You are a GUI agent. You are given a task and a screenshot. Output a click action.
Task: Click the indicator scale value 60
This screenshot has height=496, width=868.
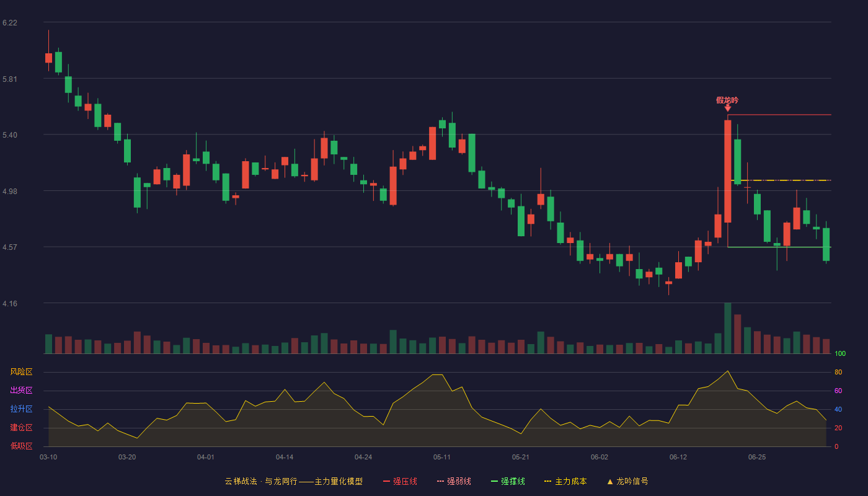(x=838, y=391)
